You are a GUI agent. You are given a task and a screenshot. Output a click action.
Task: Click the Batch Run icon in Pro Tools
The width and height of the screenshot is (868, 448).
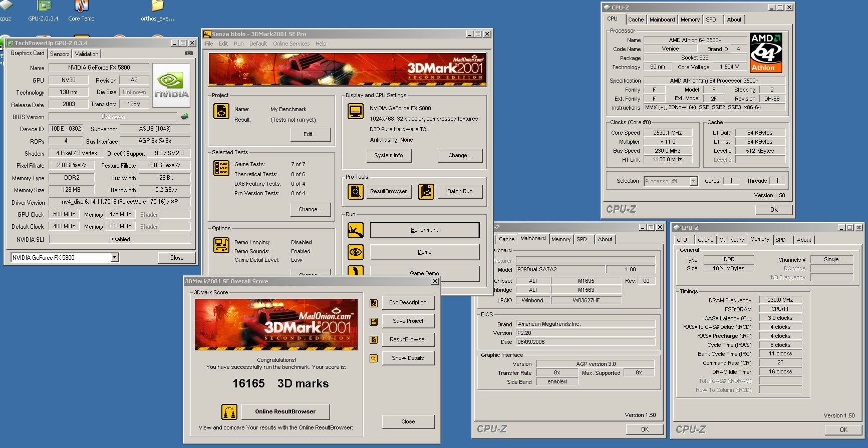pos(426,191)
